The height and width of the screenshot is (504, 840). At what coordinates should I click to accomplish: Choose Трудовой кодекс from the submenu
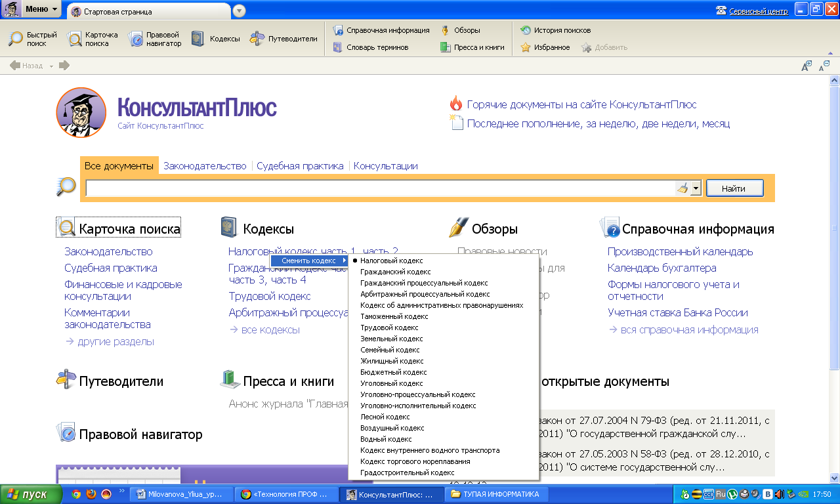pos(444,327)
